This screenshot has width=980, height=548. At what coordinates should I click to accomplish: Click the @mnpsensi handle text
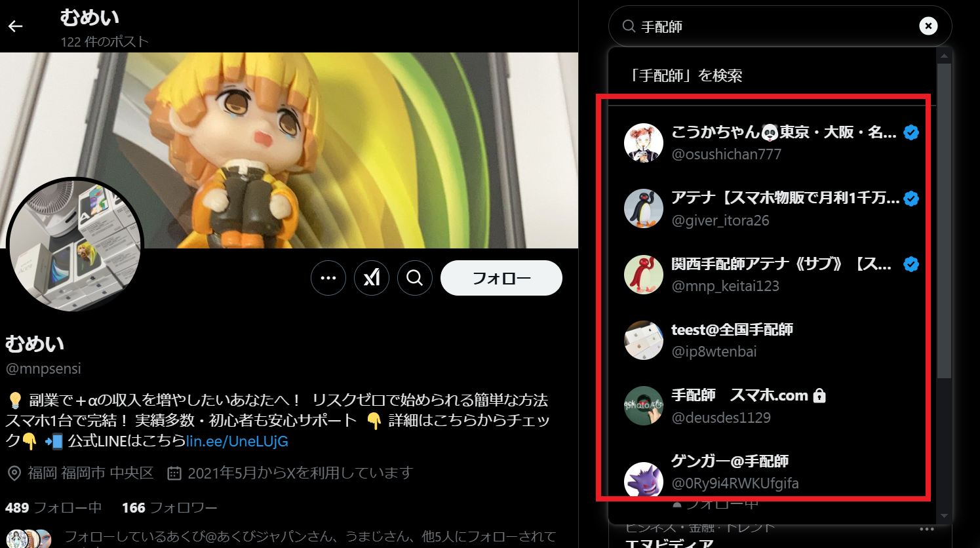point(43,369)
